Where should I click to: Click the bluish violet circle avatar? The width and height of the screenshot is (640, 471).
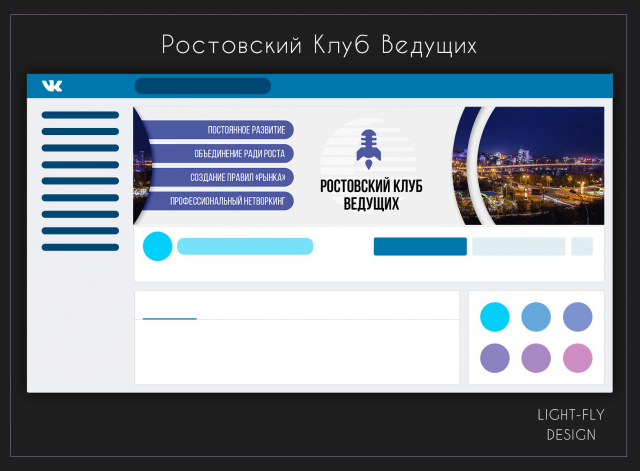(x=495, y=358)
